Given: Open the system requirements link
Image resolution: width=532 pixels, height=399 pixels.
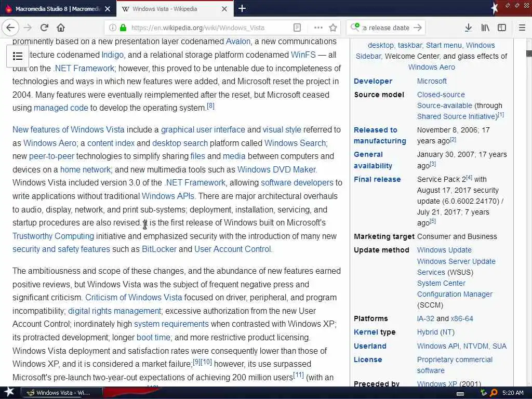Looking at the screenshot, I should [171, 324].
